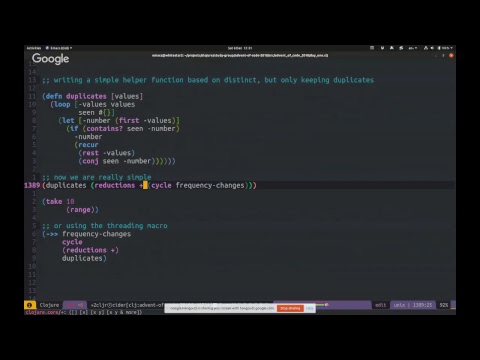Click the Clojure major mode in mode line
Image resolution: width=480 pixels, height=360 pixels.
pos(49,305)
